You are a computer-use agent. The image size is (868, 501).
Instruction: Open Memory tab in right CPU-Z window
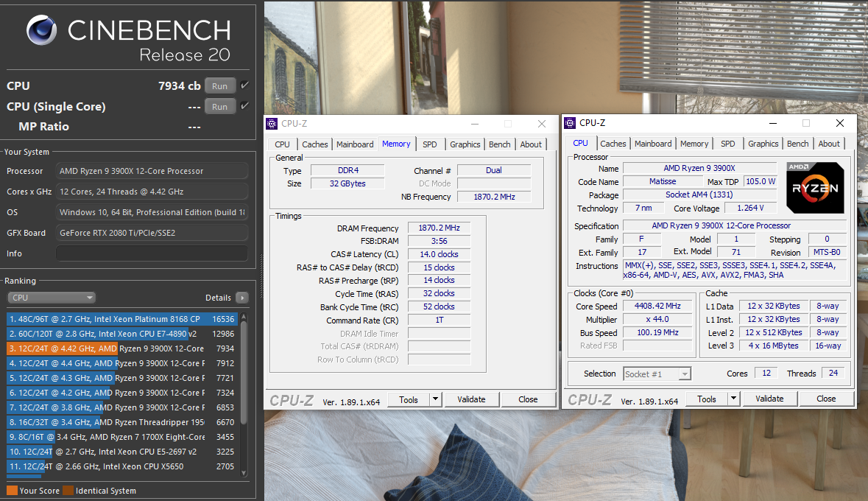pyautogui.click(x=694, y=144)
